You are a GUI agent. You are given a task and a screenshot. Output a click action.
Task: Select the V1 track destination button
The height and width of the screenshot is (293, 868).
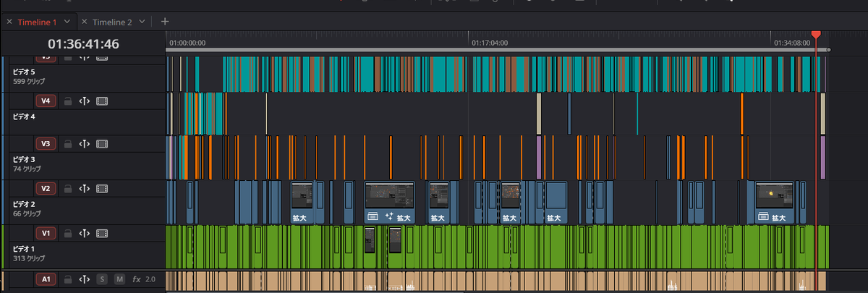(46, 233)
